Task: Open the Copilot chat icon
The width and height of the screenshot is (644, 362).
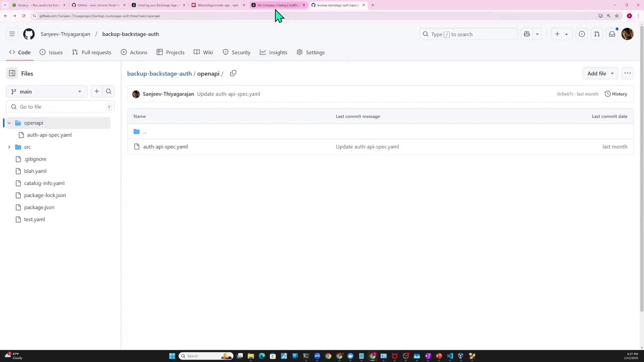Action: tap(527, 34)
